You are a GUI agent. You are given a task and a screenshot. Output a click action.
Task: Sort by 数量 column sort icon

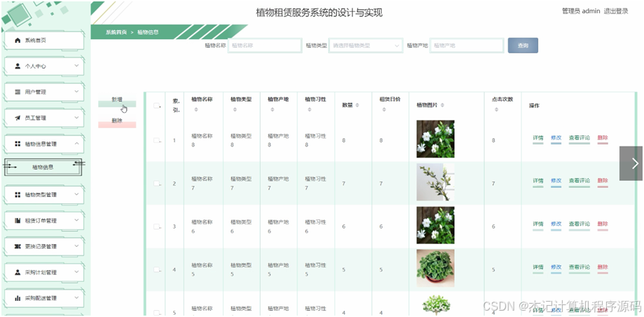357,105
